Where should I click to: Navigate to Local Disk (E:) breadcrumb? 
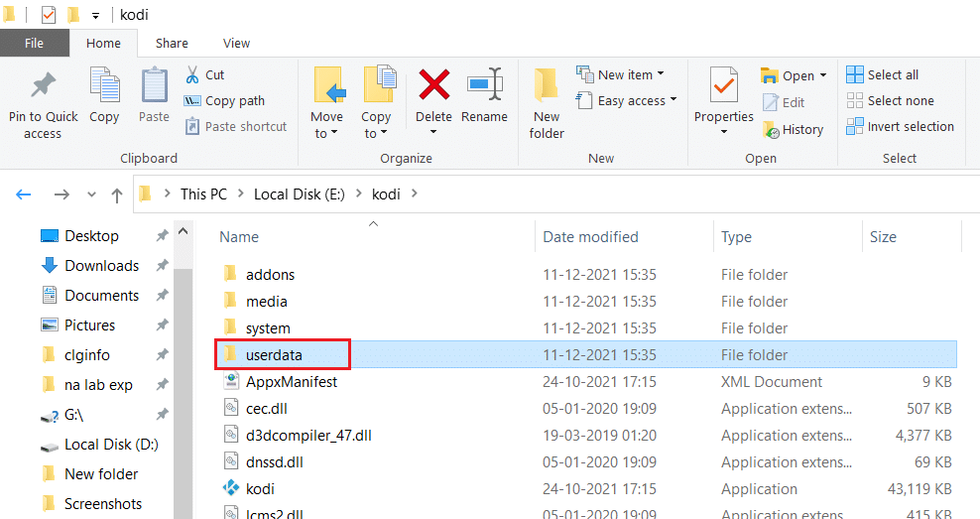tap(299, 195)
